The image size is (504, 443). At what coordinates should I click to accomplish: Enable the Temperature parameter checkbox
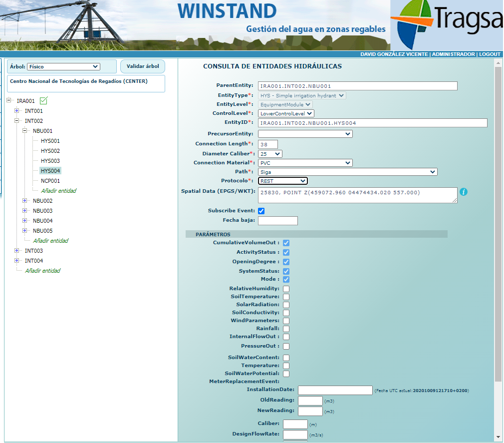coord(286,366)
